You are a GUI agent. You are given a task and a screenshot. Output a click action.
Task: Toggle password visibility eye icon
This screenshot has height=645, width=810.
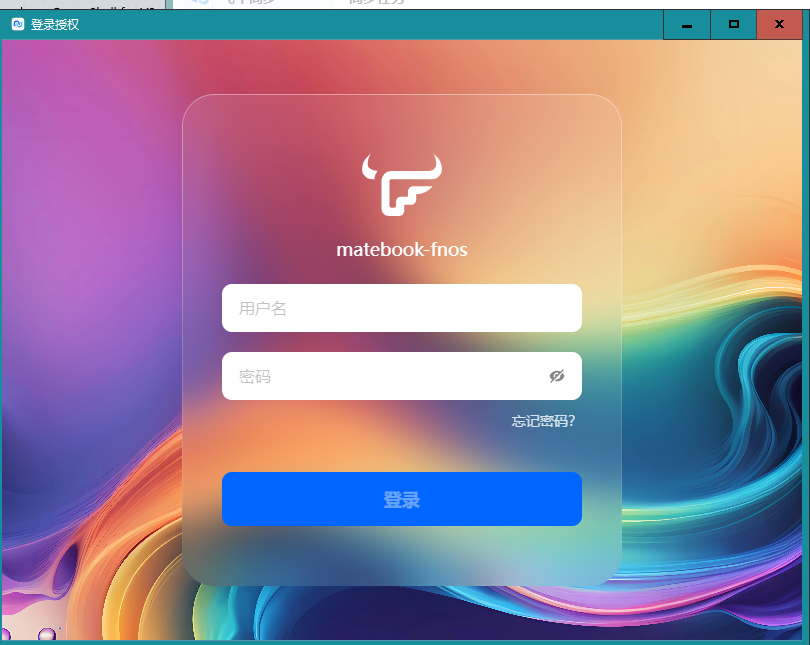tap(557, 376)
